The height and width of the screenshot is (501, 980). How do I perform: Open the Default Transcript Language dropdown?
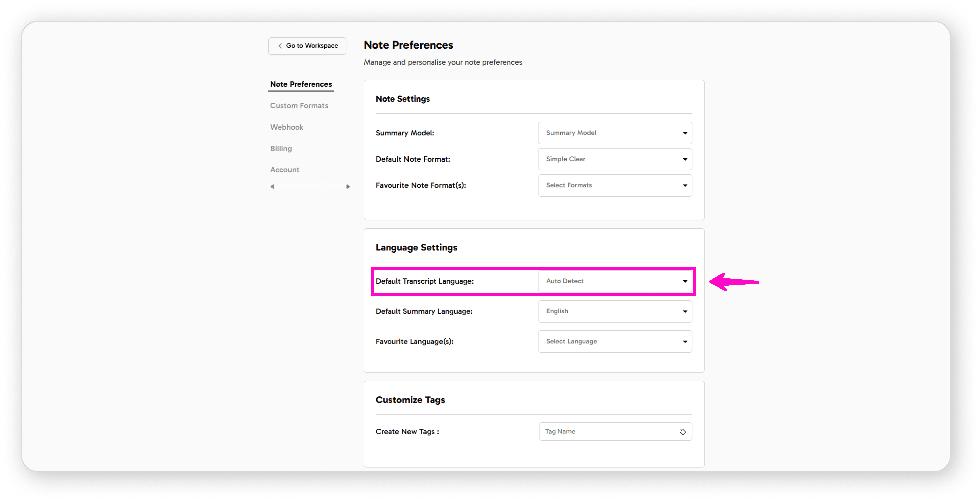click(614, 281)
